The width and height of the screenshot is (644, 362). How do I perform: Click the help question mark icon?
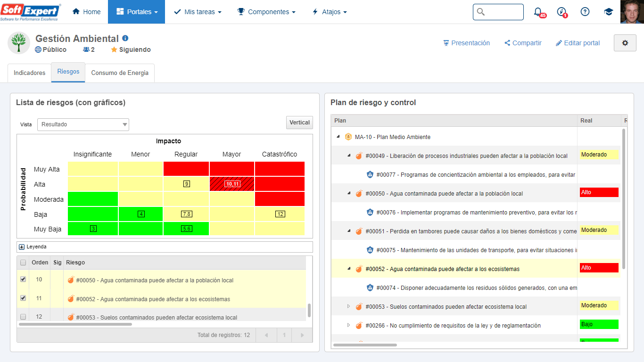pyautogui.click(x=585, y=12)
